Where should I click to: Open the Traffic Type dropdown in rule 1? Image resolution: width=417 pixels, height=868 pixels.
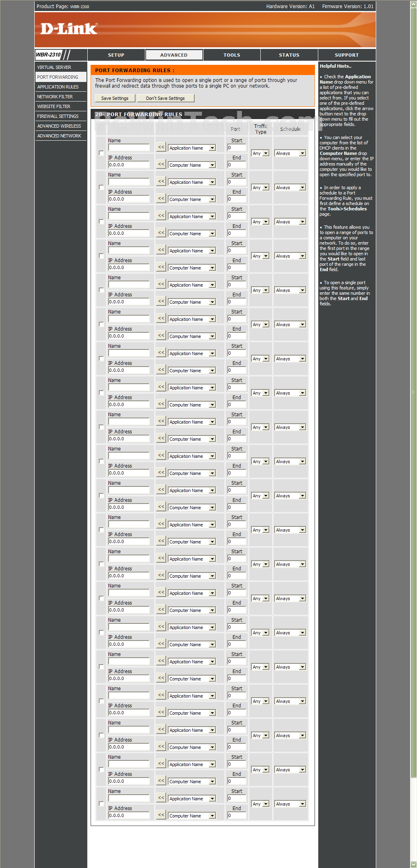point(260,153)
